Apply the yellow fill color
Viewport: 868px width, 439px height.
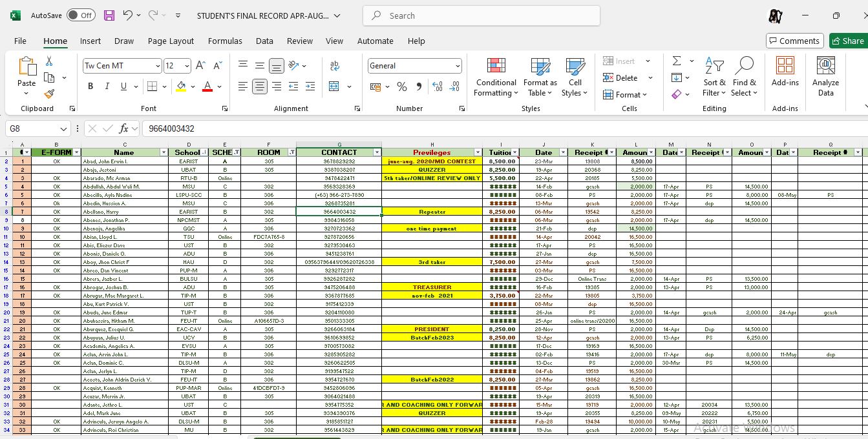point(181,87)
